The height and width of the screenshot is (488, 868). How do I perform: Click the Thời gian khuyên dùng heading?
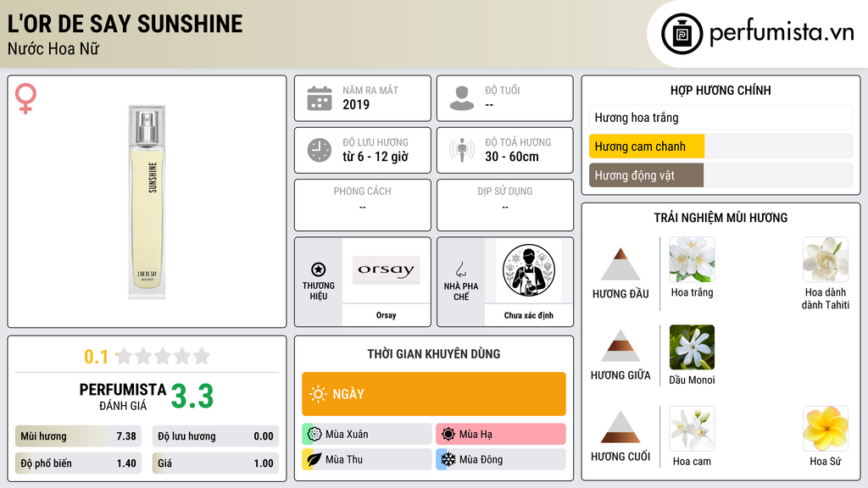pyautogui.click(x=434, y=353)
